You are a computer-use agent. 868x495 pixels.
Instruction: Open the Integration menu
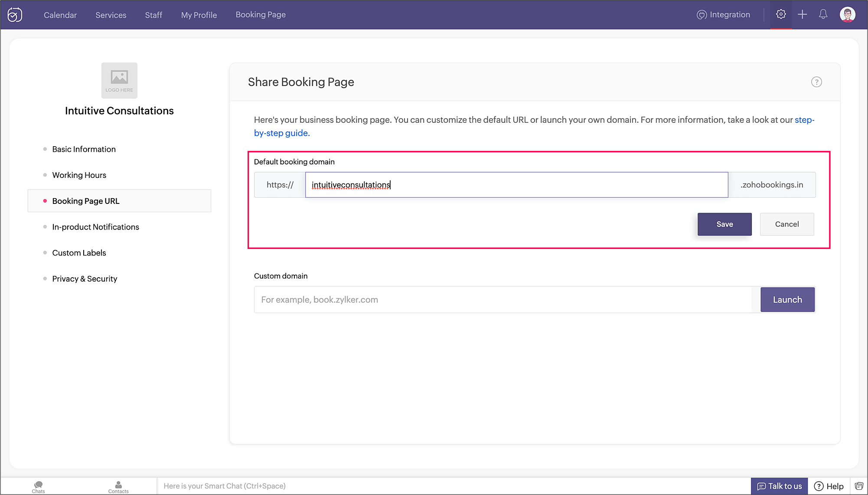723,14
